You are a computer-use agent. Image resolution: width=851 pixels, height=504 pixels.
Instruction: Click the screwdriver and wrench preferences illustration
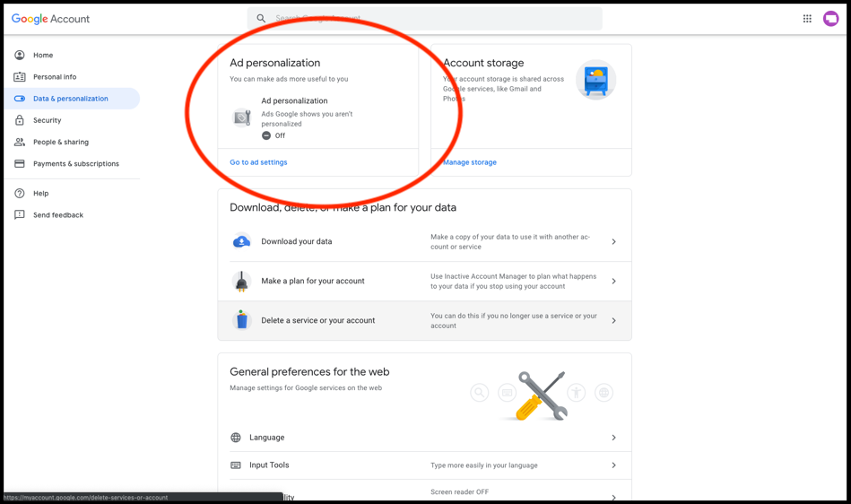(542, 395)
